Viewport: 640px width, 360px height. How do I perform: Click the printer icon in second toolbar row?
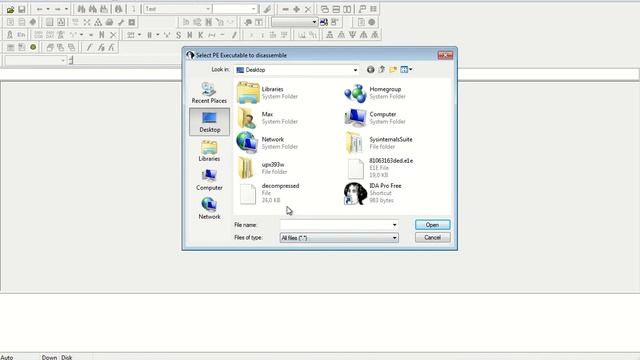(x=109, y=22)
